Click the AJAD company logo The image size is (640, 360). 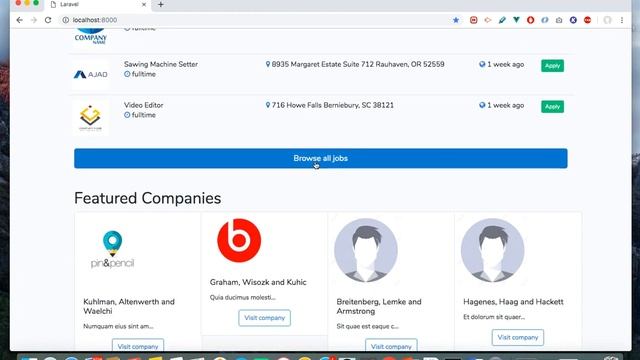coord(91,74)
